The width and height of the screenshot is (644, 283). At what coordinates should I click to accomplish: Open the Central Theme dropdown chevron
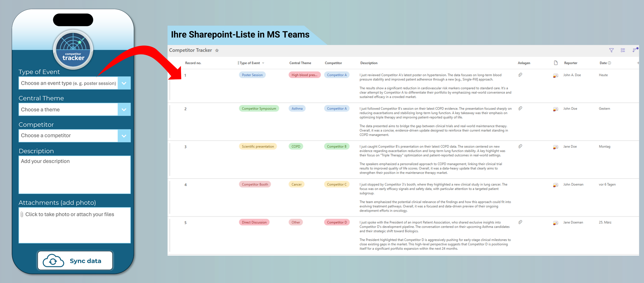pyautogui.click(x=124, y=110)
